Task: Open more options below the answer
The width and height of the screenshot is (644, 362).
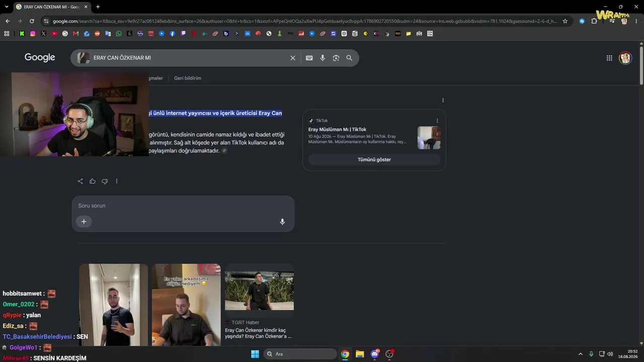Action: 117,181
